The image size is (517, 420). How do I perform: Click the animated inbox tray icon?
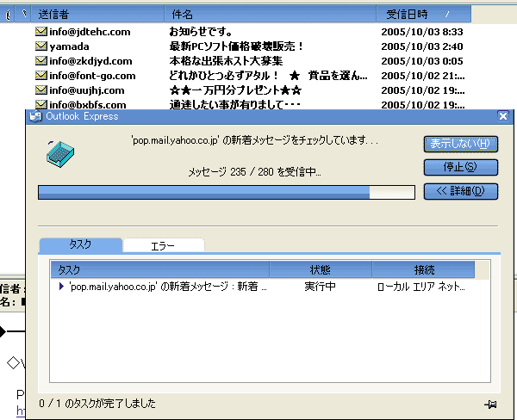pyautogui.click(x=60, y=154)
